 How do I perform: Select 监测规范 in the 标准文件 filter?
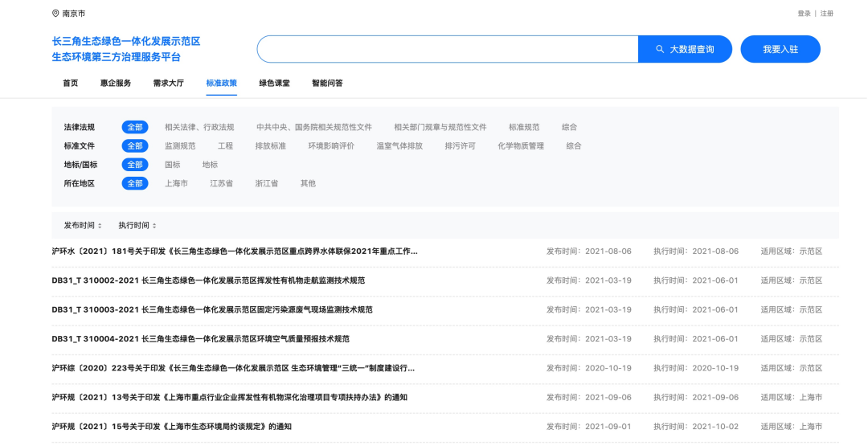coord(180,146)
